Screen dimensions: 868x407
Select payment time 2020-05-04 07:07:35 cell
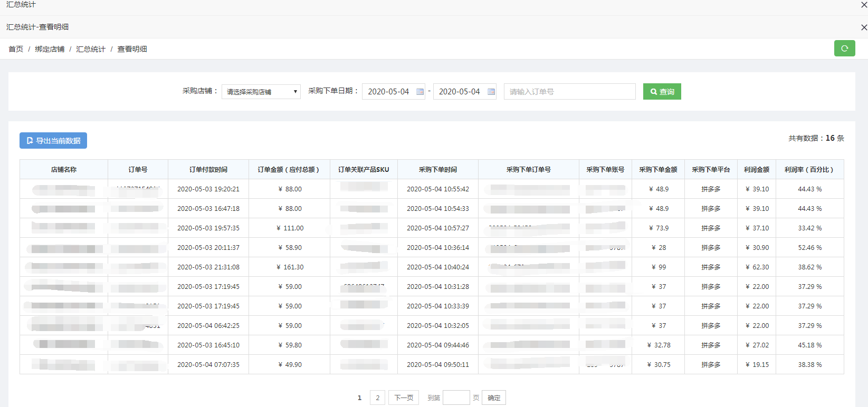tap(208, 365)
